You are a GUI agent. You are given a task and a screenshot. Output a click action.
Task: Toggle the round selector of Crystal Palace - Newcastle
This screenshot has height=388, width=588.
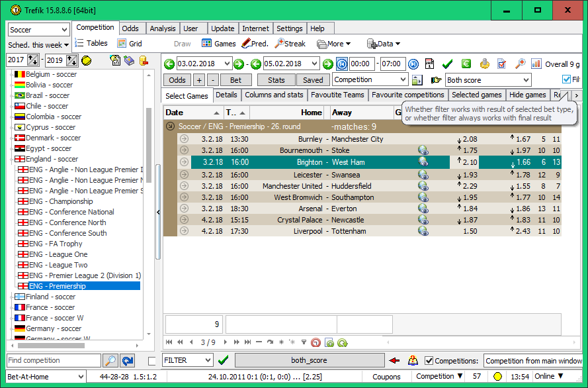(184, 220)
